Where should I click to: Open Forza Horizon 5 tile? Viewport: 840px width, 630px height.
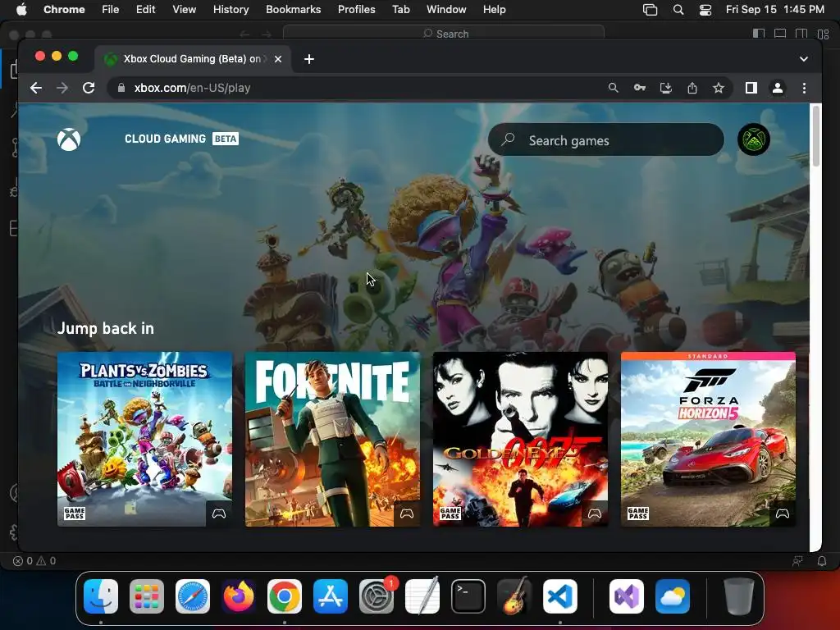pos(708,440)
